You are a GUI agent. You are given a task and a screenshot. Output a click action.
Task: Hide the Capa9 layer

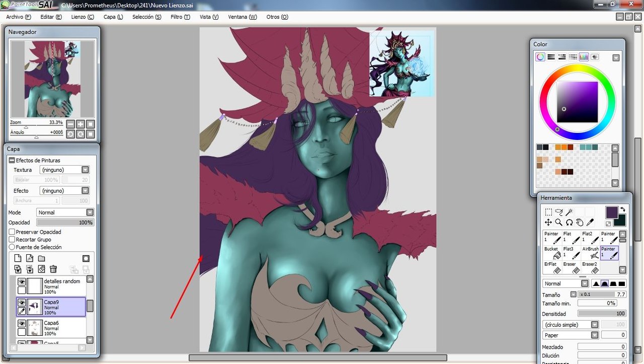coord(22,303)
